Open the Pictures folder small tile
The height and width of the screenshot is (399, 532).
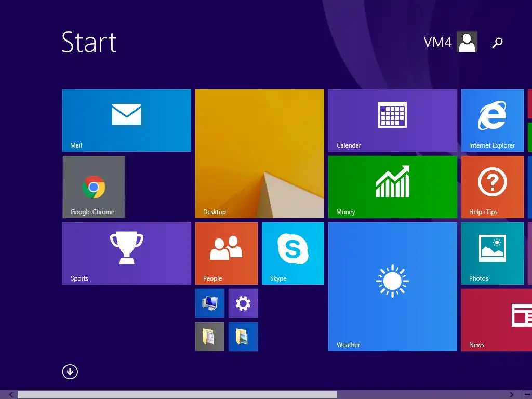pyautogui.click(x=243, y=337)
